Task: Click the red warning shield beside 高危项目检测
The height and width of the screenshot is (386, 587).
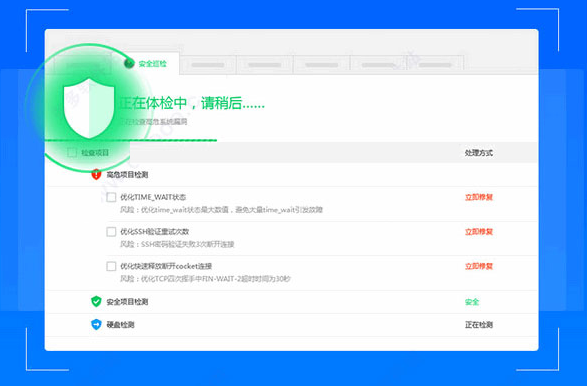Action: (96, 174)
